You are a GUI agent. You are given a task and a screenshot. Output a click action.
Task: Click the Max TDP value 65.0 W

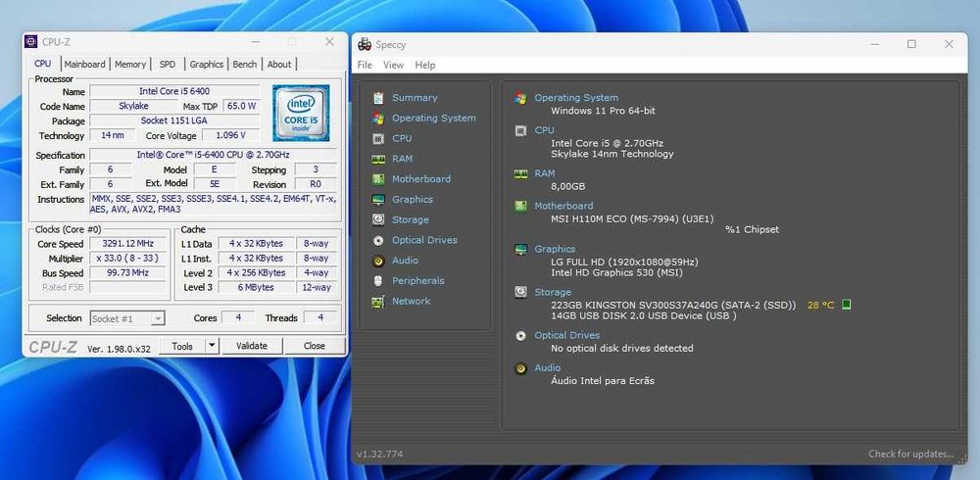(241, 106)
